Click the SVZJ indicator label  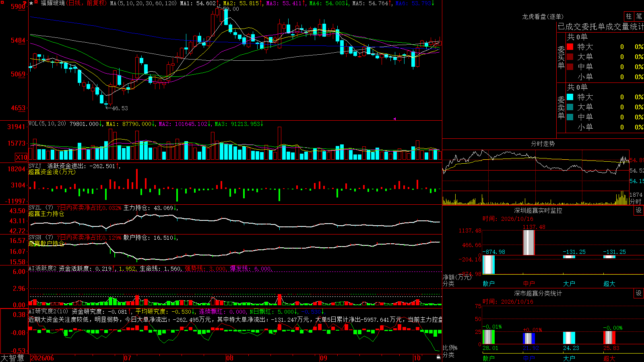click(x=35, y=166)
